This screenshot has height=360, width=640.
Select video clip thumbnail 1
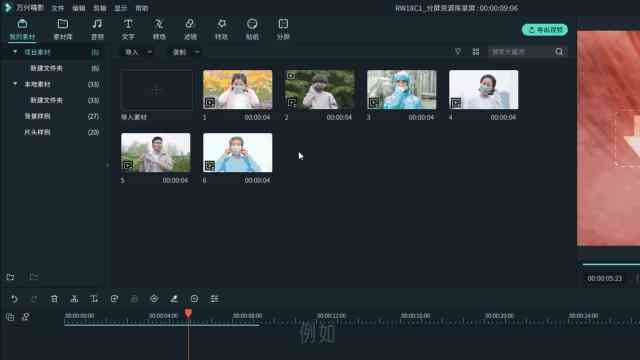(x=238, y=90)
